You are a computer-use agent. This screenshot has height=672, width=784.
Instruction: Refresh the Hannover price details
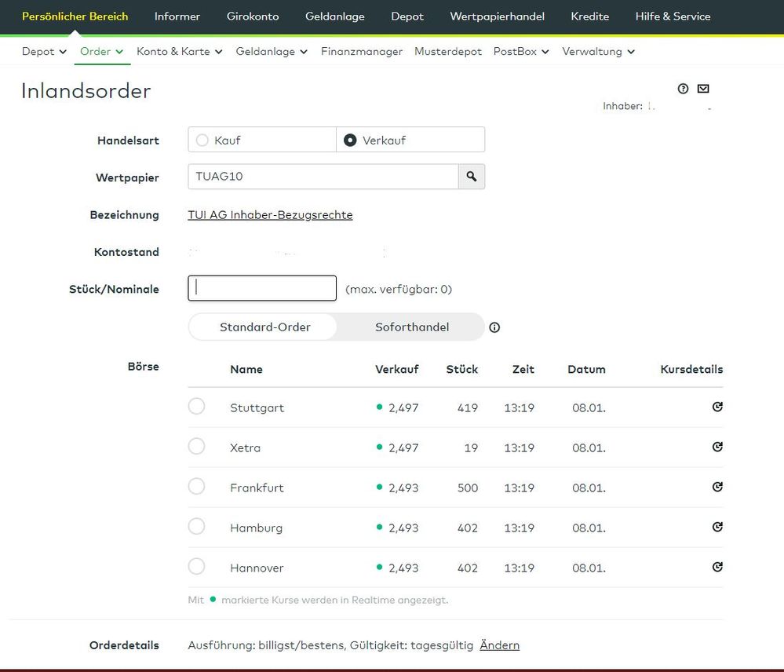coord(717,567)
